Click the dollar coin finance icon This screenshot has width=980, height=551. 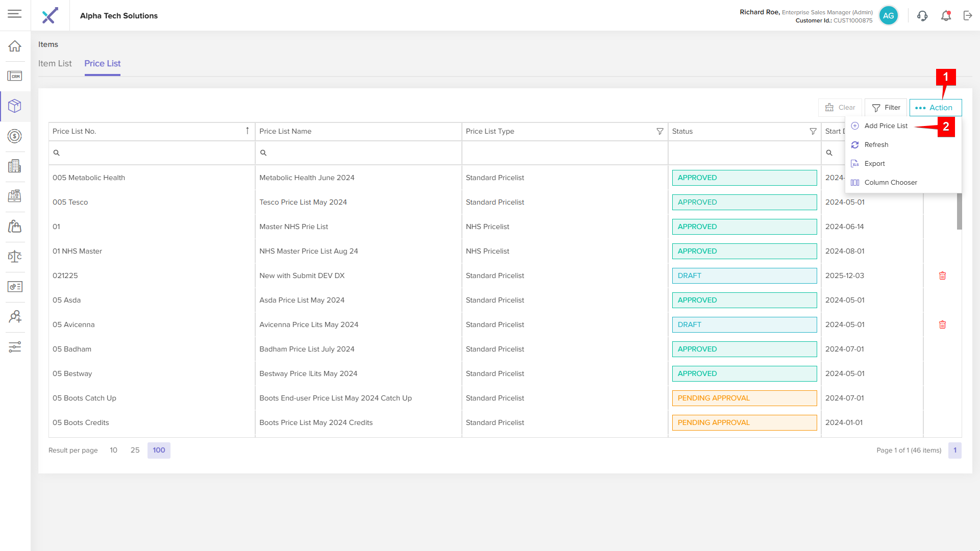(15, 136)
